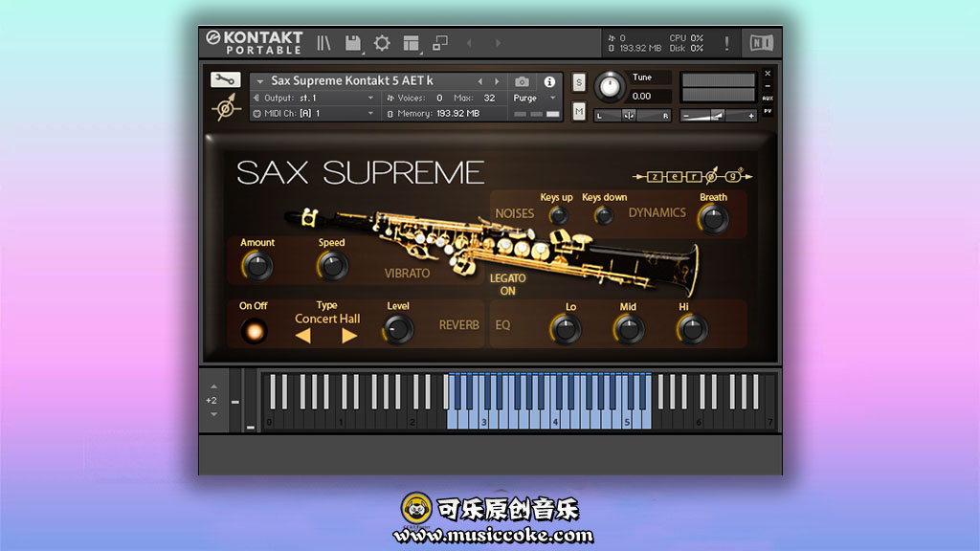Click the volume plus icon
980x551 pixels.
pyautogui.click(x=750, y=116)
